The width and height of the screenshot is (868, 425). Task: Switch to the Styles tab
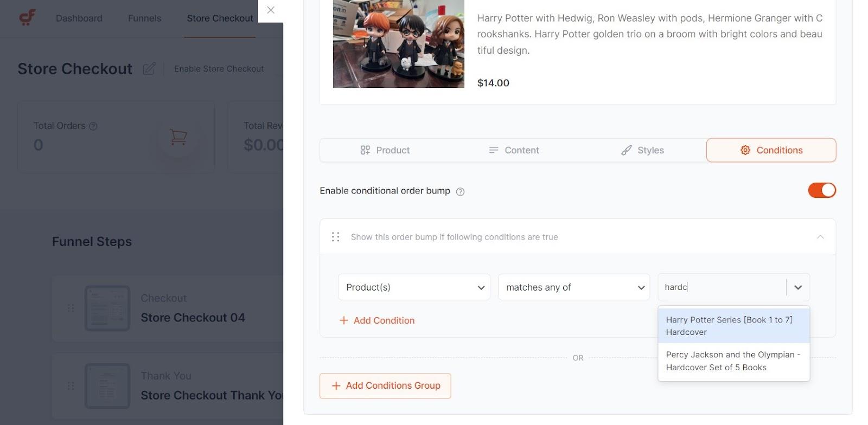coord(642,150)
